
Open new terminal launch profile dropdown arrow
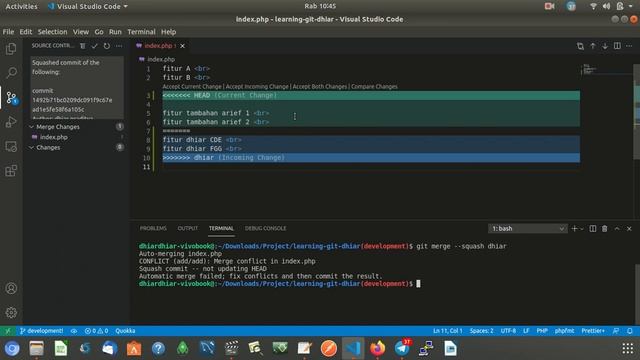coord(582,229)
